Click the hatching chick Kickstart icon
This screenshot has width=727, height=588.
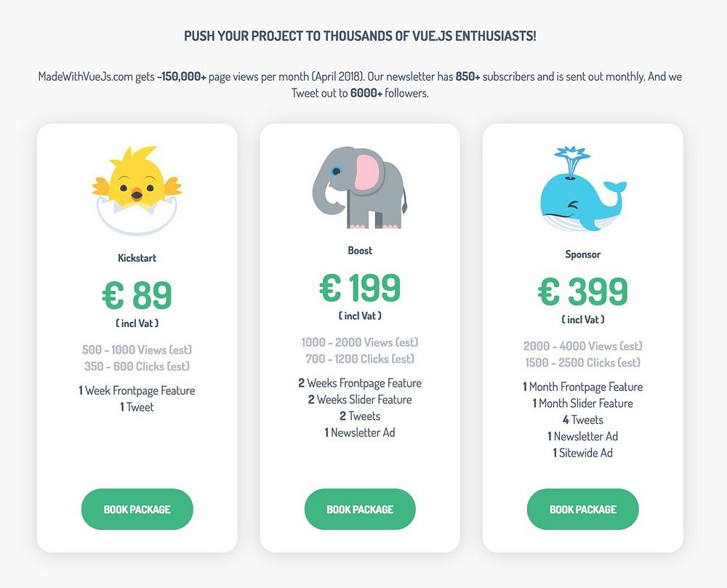click(x=137, y=190)
